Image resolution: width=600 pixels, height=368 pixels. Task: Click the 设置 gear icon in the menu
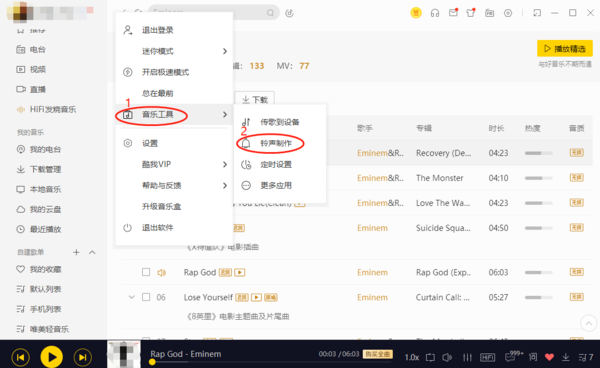(x=128, y=143)
